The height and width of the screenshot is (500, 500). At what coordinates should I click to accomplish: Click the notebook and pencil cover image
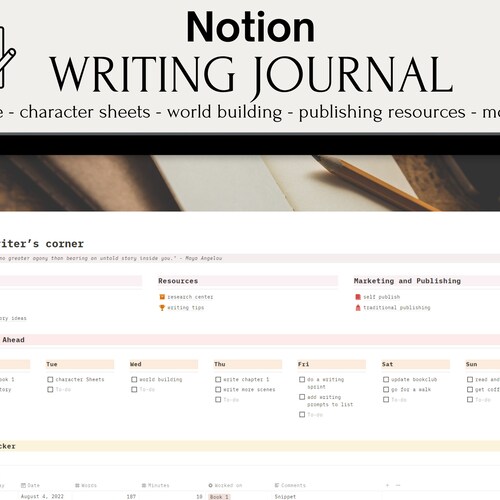[250, 183]
